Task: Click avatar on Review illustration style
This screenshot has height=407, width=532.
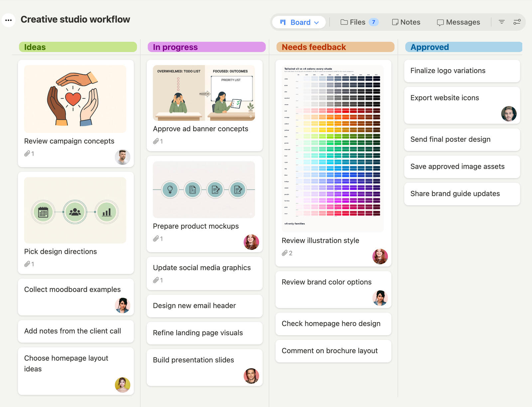Action: [380, 256]
